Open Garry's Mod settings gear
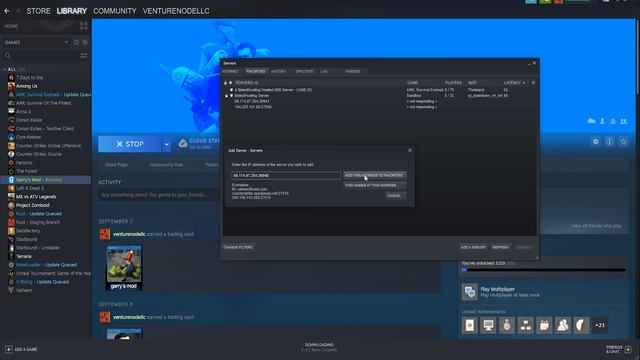The image size is (640, 360). coord(596,142)
